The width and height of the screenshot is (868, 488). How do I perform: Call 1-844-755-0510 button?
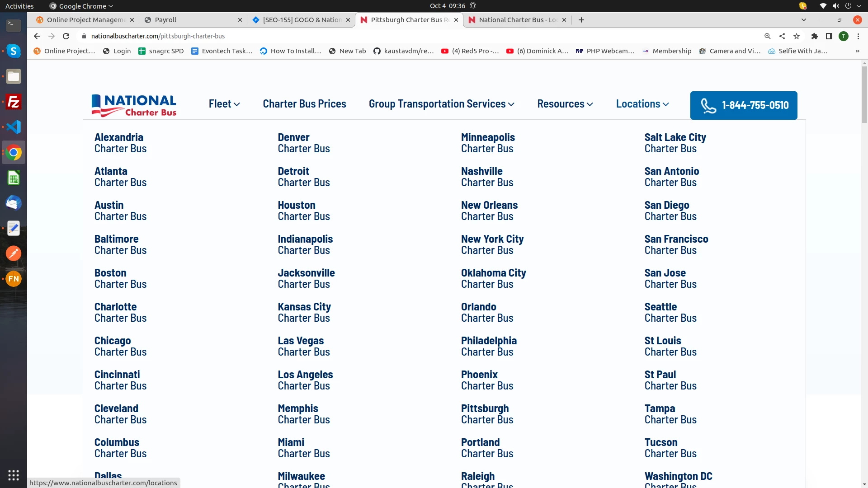pos(744,105)
